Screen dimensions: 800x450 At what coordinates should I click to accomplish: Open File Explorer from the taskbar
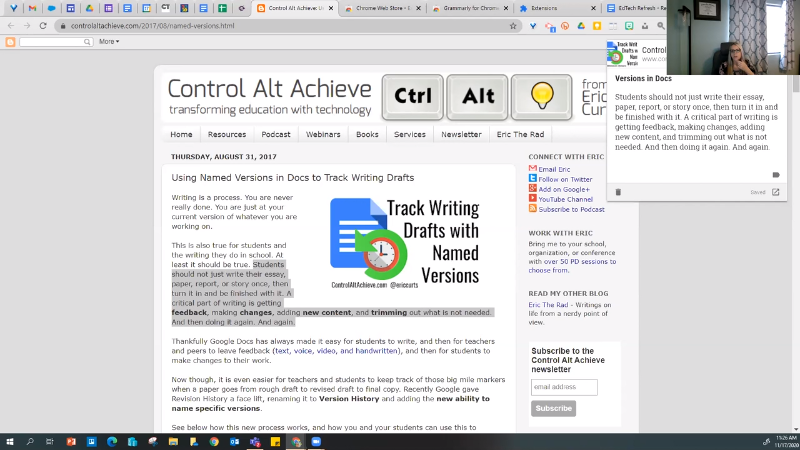click(173, 442)
